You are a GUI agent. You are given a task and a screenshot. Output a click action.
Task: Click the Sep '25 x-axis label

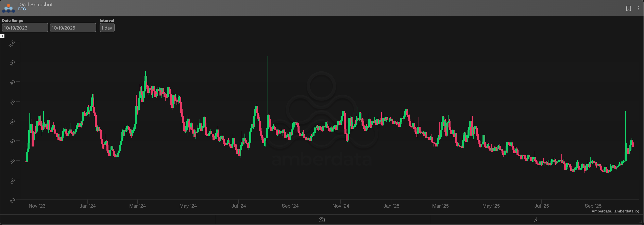593,206
